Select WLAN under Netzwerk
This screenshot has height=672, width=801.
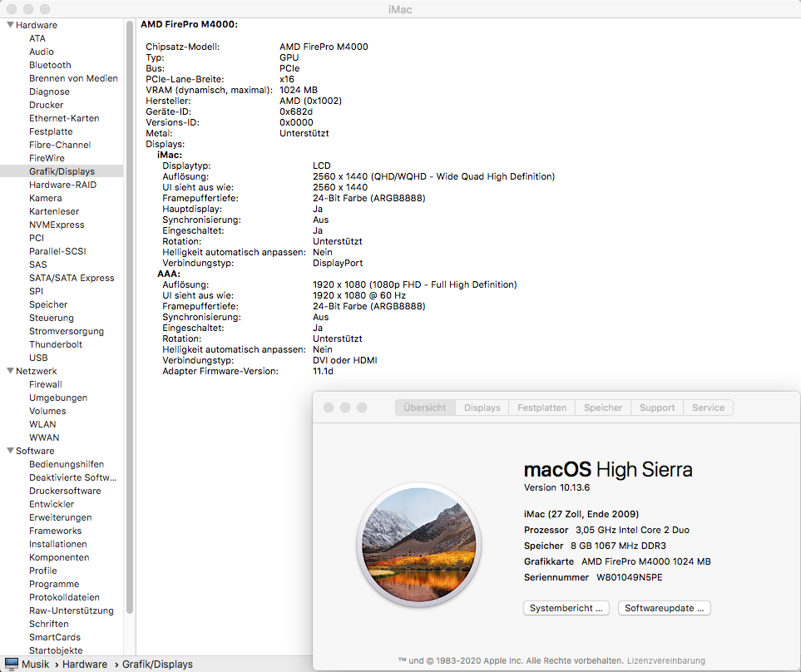point(42,424)
